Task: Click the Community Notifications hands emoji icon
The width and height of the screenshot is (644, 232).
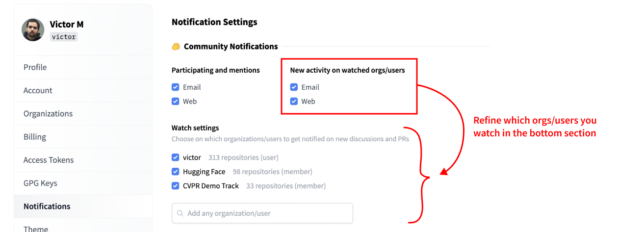Action: pyautogui.click(x=176, y=47)
